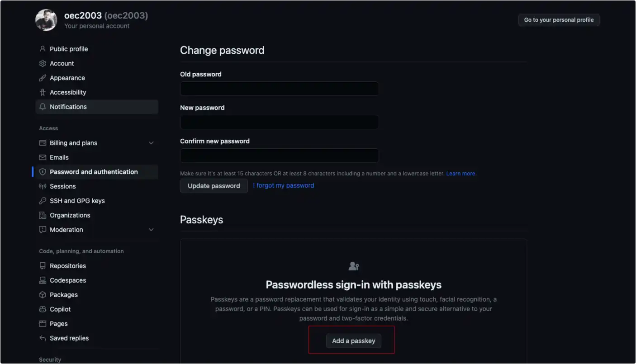Click the Account gear icon
636x364 pixels.
[43, 63]
